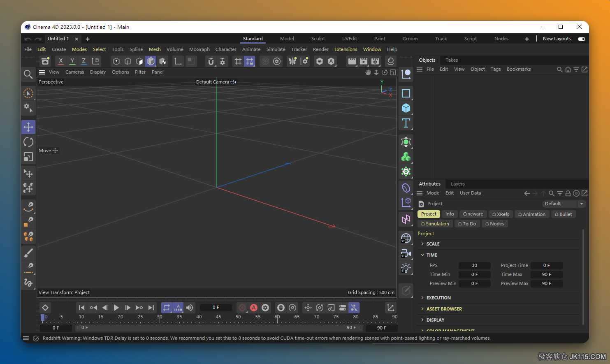The width and height of the screenshot is (610, 364).
Task: Open the Render menu
Action: (321, 49)
